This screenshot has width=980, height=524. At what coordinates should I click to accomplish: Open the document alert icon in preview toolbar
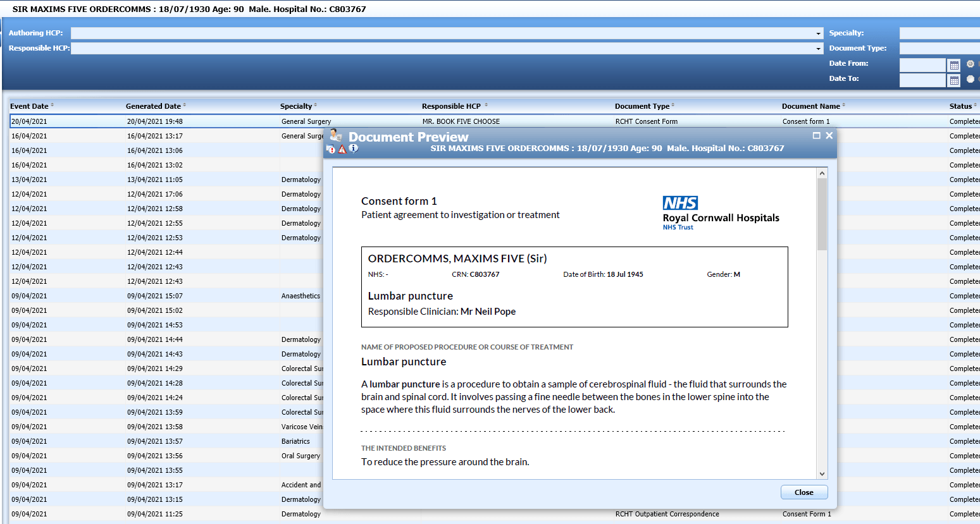[x=330, y=149]
